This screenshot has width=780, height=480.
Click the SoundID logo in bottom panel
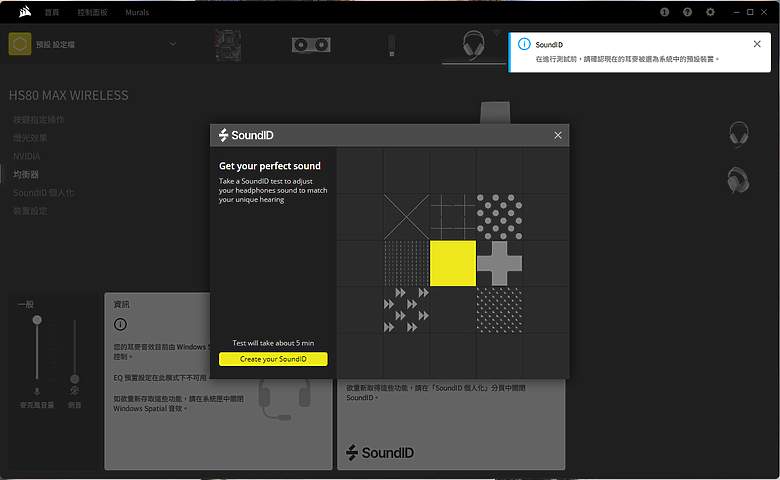point(380,452)
